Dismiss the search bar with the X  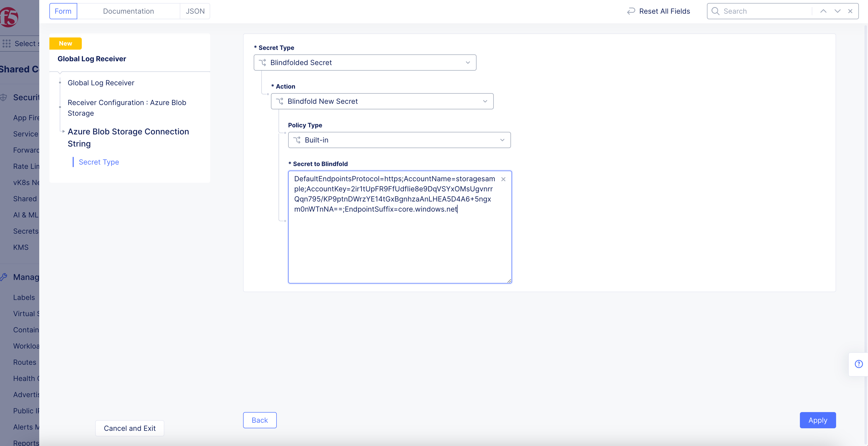click(x=851, y=11)
